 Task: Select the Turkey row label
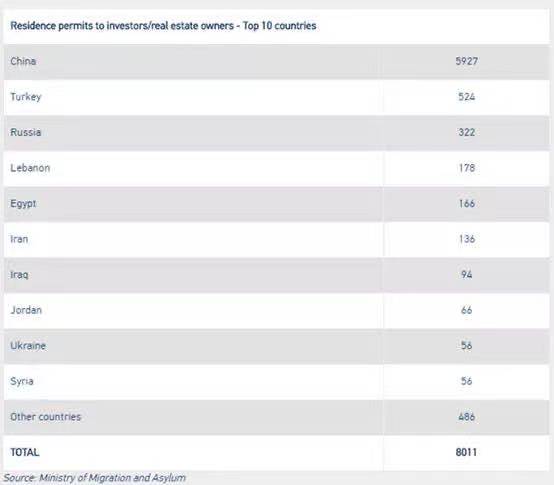[26, 97]
